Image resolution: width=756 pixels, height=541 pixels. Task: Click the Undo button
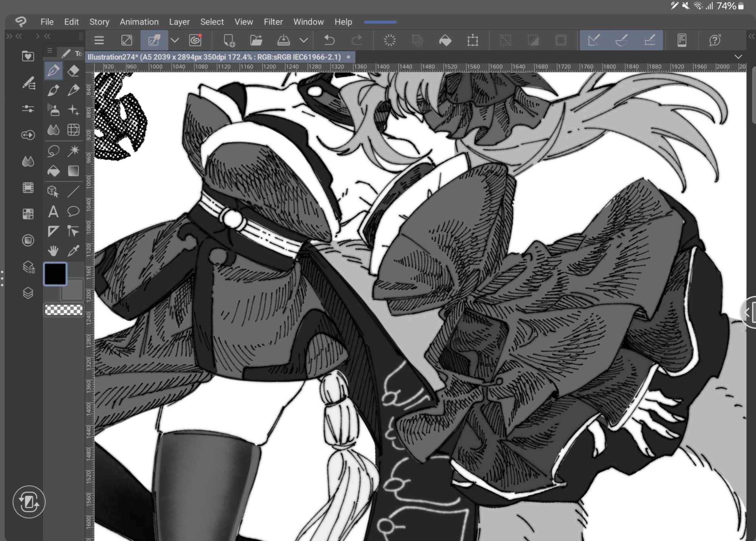[x=329, y=40]
